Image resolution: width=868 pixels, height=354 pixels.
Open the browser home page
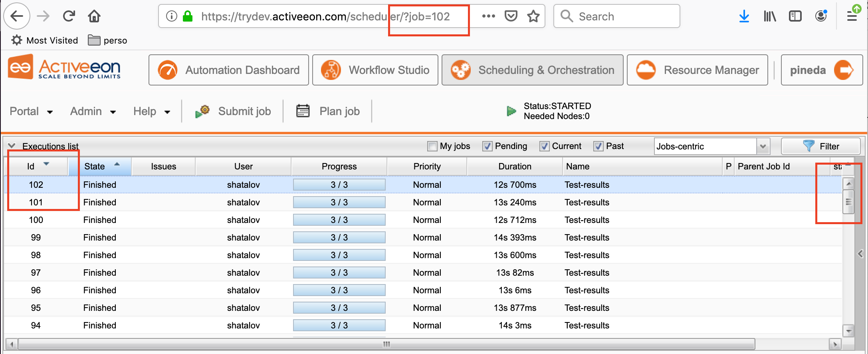click(94, 16)
